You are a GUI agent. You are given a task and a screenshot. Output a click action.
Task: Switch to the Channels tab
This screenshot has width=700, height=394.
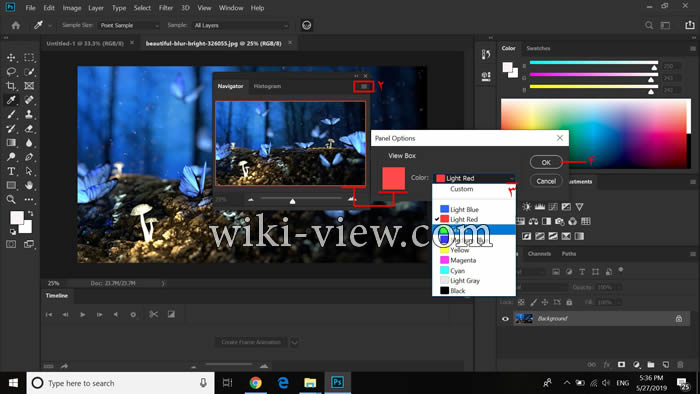point(539,253)
